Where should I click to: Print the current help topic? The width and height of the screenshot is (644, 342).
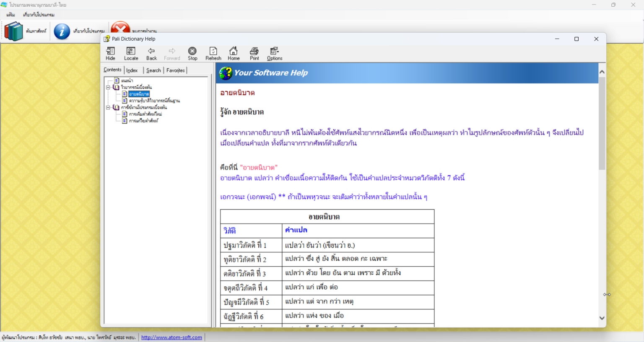[x=254, y=53]
